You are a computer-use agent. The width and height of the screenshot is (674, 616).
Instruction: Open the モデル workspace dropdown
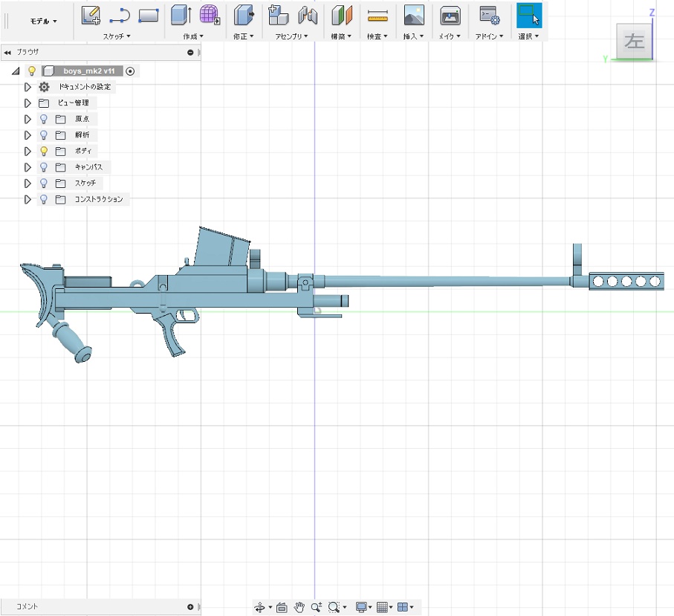coord(43,22)
